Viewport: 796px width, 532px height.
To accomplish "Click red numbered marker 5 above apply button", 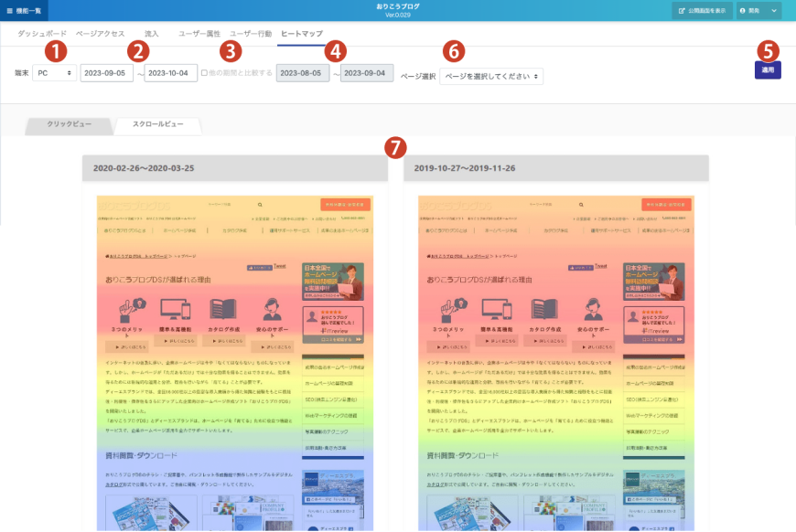I will click(769, 51).
